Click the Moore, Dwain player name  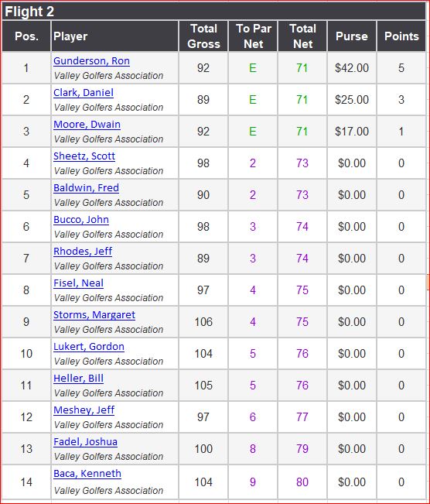coord(87,125)
